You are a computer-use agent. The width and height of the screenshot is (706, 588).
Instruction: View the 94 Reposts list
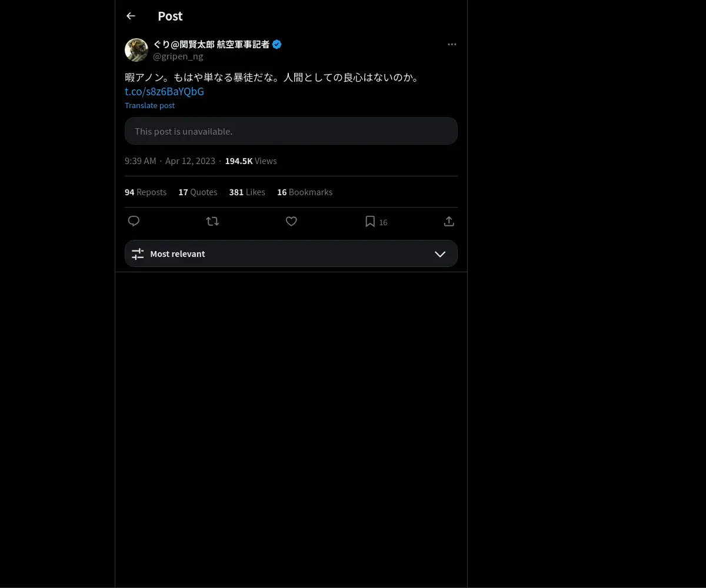coord(145,192)
